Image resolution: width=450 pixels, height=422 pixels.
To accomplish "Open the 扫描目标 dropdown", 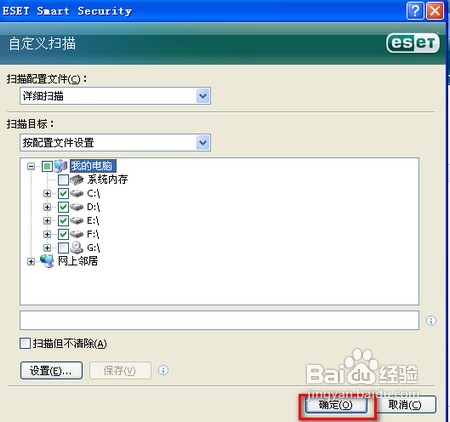I will pos(203,143).
